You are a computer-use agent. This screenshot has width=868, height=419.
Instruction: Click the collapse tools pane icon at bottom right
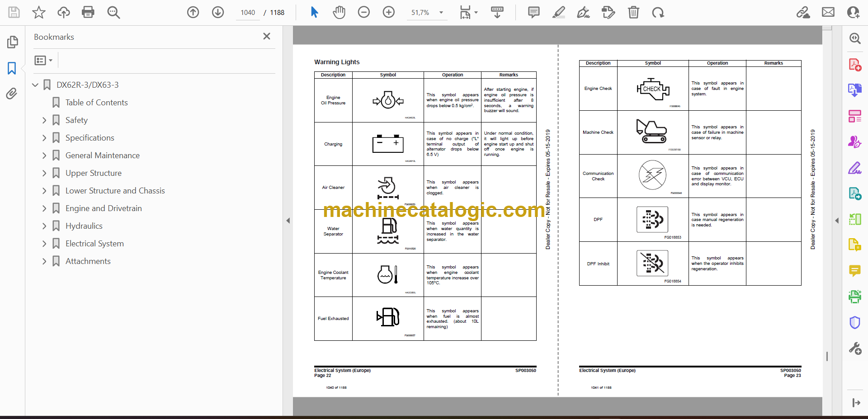tap(856, 403)
